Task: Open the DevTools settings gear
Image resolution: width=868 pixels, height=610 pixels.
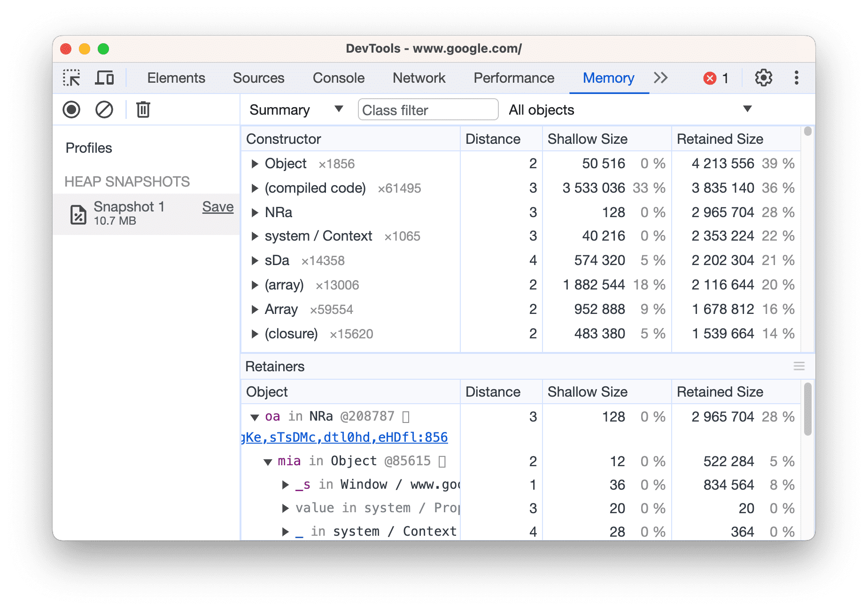Action: [763, 78]
